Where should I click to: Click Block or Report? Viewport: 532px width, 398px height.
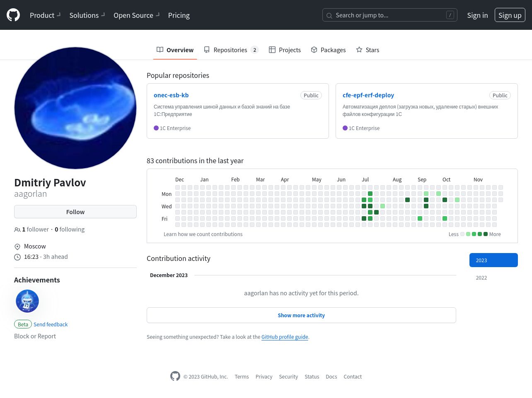35,336
